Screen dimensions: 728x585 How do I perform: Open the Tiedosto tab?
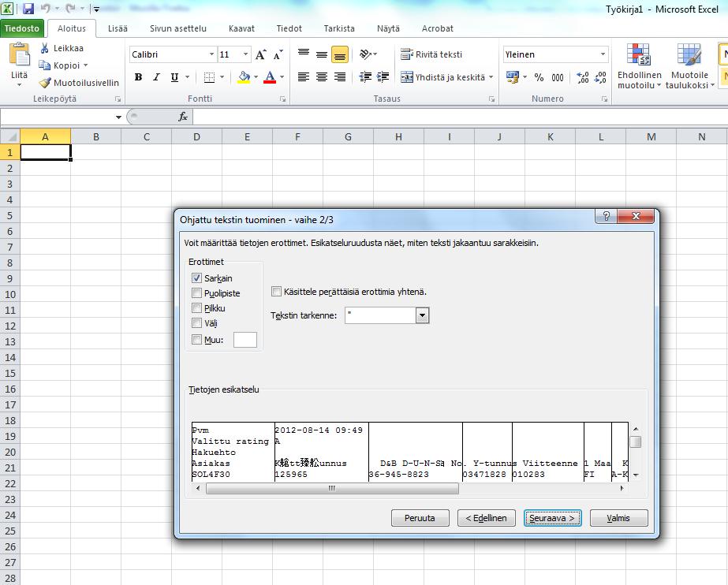point(22,28)
